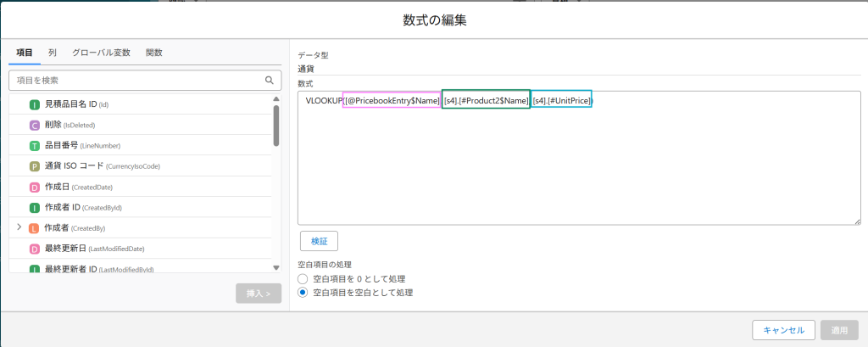Select 空白項目を空白として処理 radio button
This screenshot has height=347, width=868.
click(303, 292)
